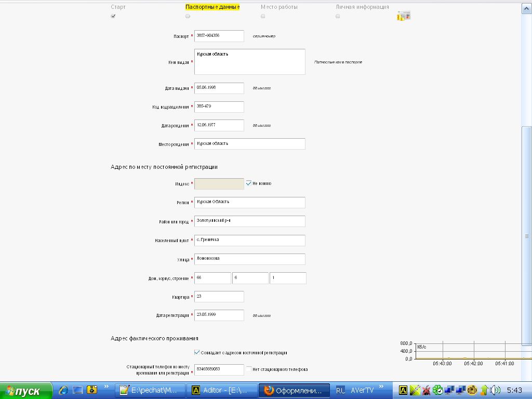The width and height of the screenshot is (532, 399).
Task: Focus the Дата выдачи field
Action: click(219, 88)
